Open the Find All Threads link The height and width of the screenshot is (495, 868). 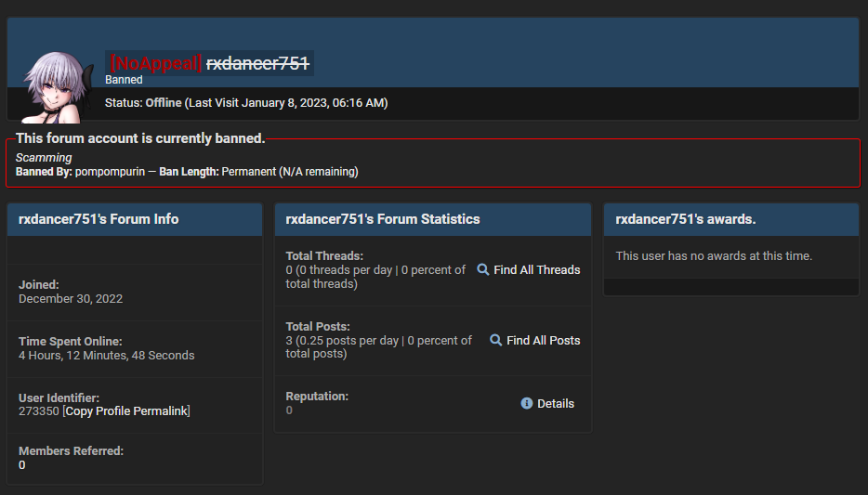(x=536, y=269)
